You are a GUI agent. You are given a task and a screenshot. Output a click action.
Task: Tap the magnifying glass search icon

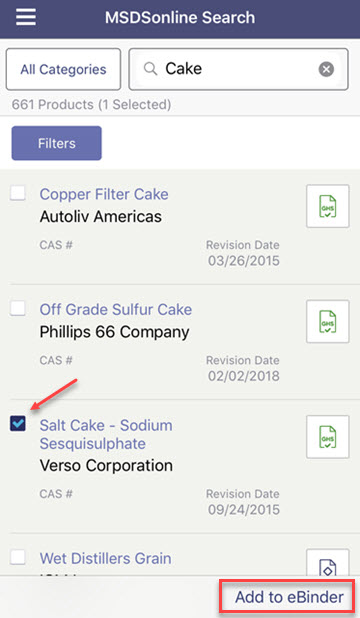pyautogui.click(x=150, y=69)
